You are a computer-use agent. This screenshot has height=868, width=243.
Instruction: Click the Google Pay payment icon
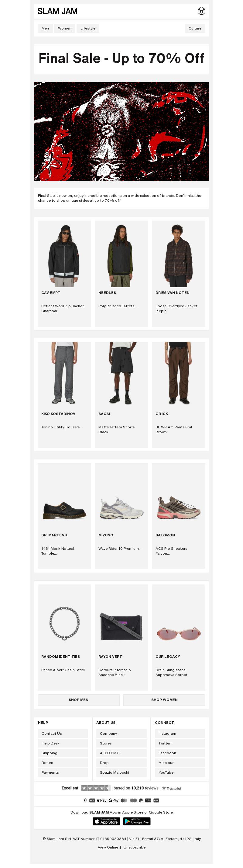(x=113, y=800)
